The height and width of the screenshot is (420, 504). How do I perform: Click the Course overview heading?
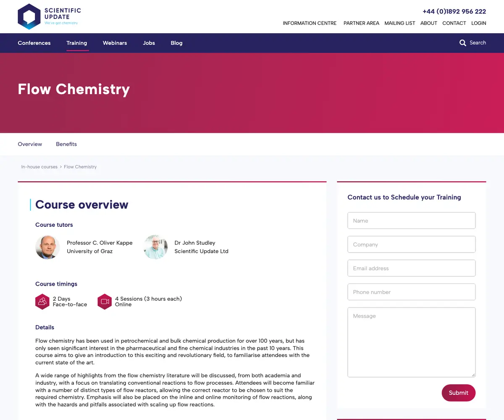pyautogui.click(x=82, y=205)
